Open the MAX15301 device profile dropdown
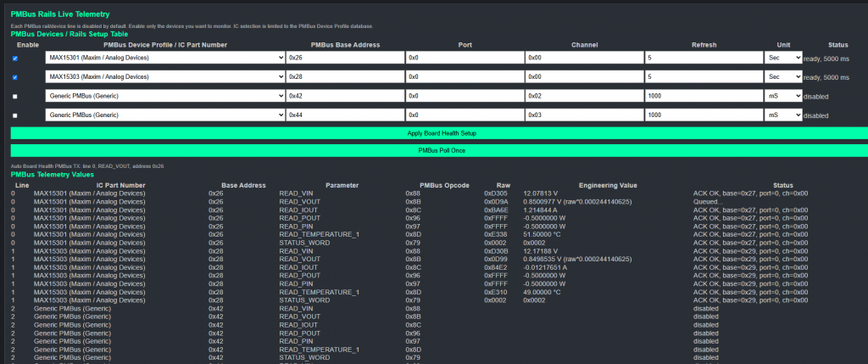Screen dimensions: 868x364 pos(165,58)
